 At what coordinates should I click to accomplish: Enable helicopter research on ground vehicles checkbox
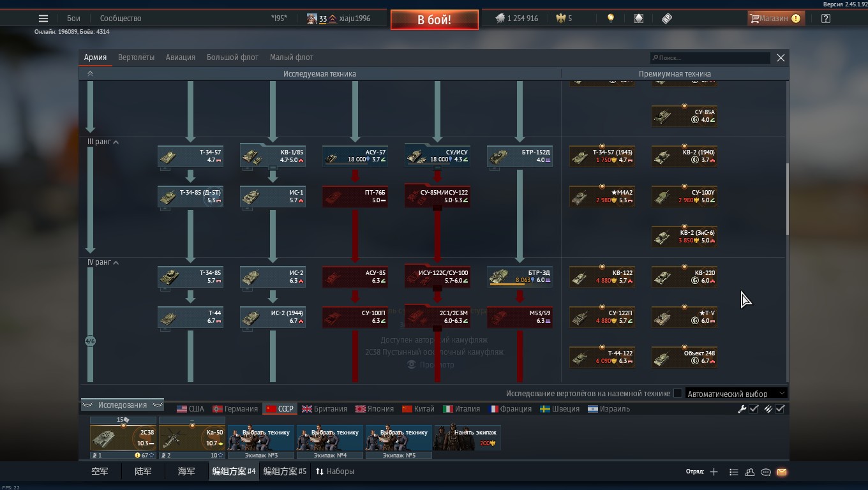pyautogui.click(x=678, y=394)
